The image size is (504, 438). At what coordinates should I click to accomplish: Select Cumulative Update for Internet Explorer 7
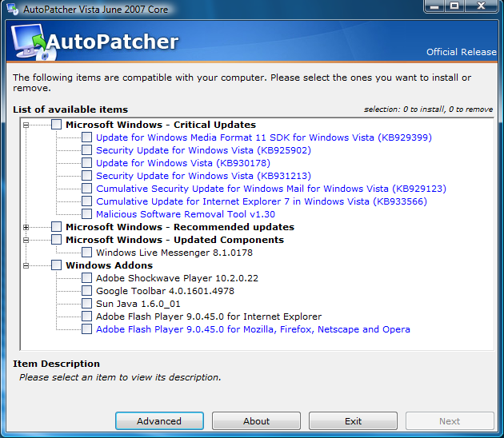coord(262,201)
